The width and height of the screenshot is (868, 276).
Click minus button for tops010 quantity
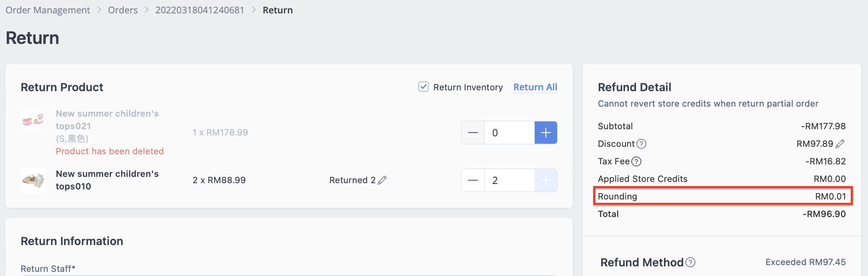473,180
